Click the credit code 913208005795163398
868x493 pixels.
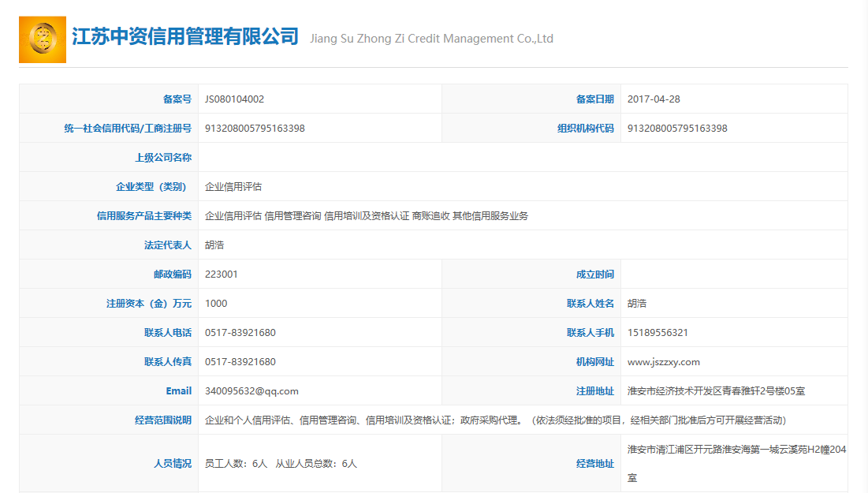[254, 128]
